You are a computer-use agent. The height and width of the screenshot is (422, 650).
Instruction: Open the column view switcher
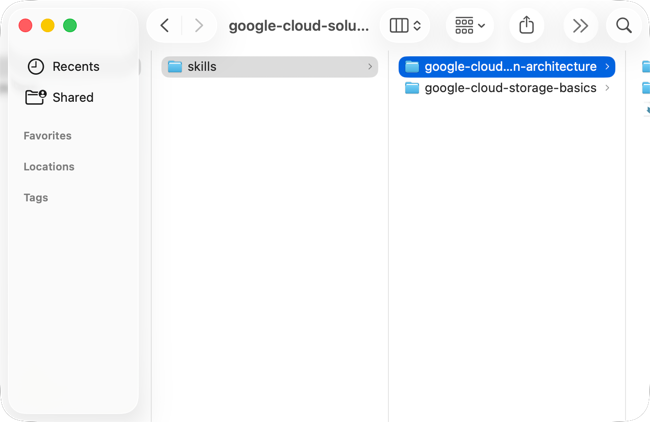point(405,26)
